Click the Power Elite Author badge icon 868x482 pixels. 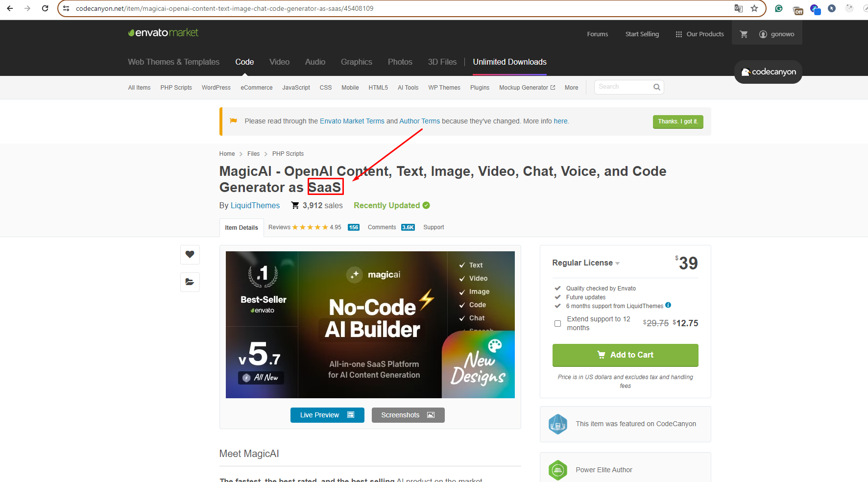tap(558, 470)
